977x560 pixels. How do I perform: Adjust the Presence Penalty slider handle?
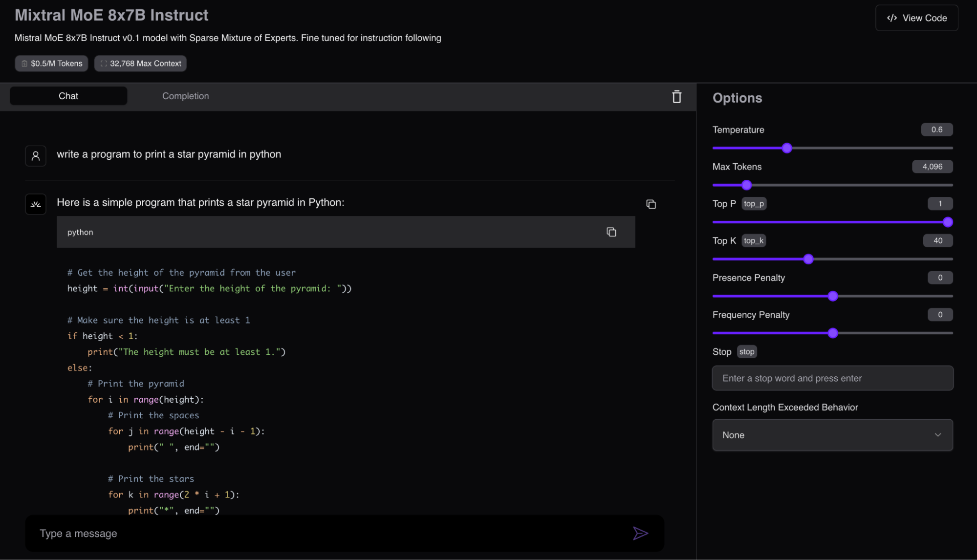[x=833, y=296]
